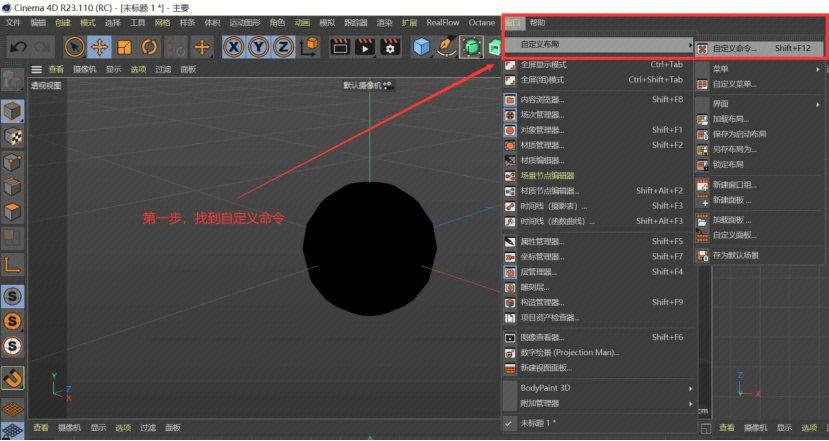Open 属性管理器... from the menu
The width and height of the screenshot is (829, 441).
coord(598,242)
